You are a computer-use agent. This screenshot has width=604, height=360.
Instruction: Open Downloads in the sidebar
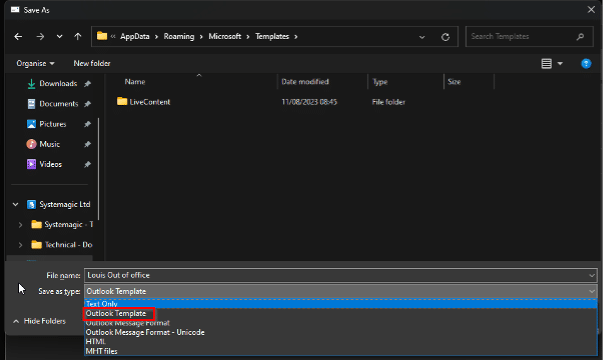coord(58,84)
